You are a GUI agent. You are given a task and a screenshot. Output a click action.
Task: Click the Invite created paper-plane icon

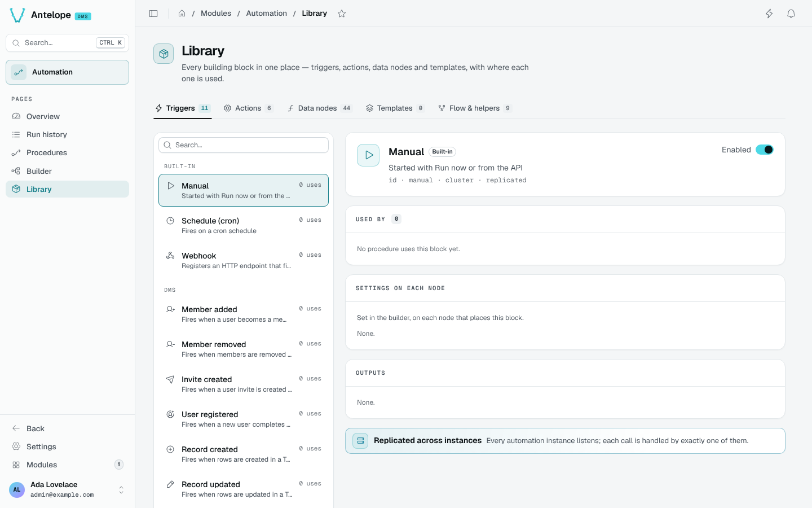click(170, 379)
